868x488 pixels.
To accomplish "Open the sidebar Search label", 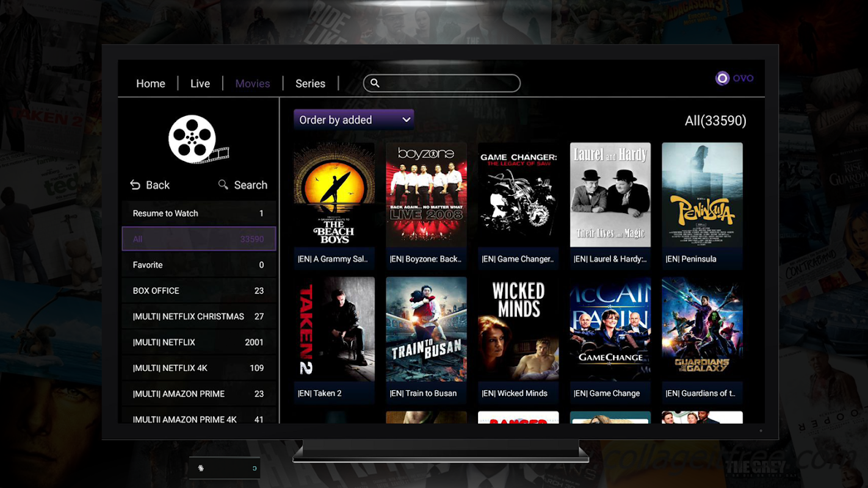I will click(x=251, y=185).
